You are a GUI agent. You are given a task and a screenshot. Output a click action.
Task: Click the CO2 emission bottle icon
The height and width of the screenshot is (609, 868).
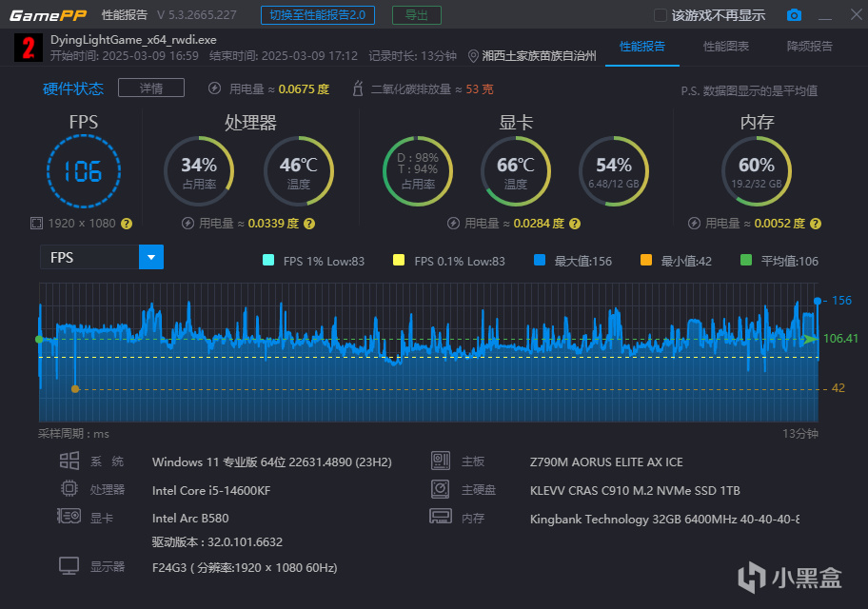tap(358, 88)
